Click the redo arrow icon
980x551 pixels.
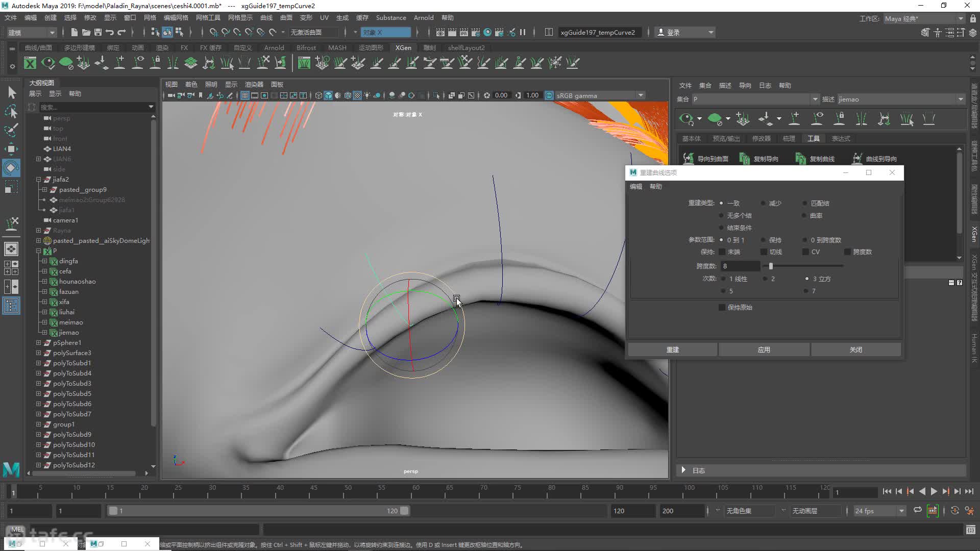(121, 32)
